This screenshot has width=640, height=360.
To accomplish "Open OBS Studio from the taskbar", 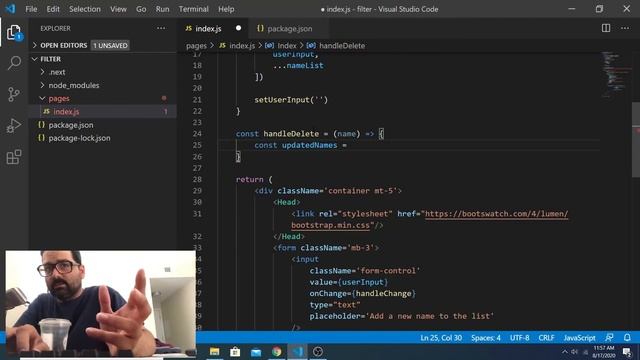I will pyautogui.click(x=318, y=351).
